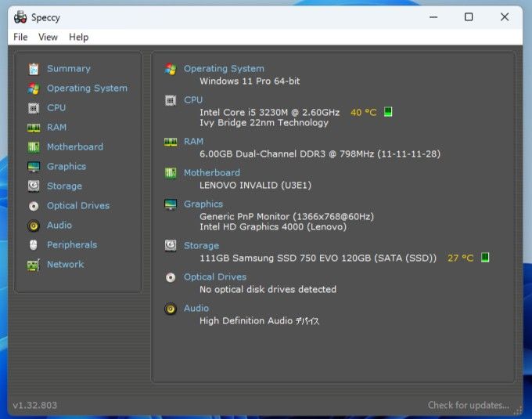Click the CPU icon in summary pane
Viewport: 532px width, 419px height.
tap(171, 100)
